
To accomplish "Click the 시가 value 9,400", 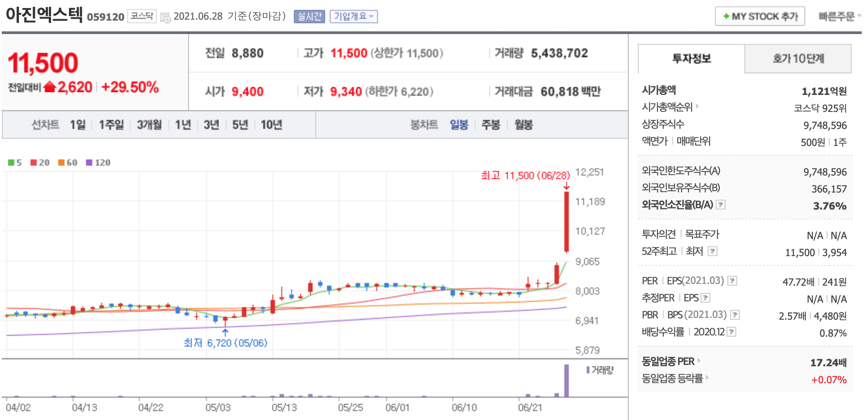I will [247, 92].
